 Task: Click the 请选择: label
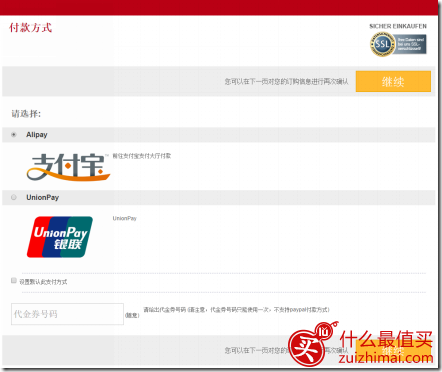click(x=26, y=114)
